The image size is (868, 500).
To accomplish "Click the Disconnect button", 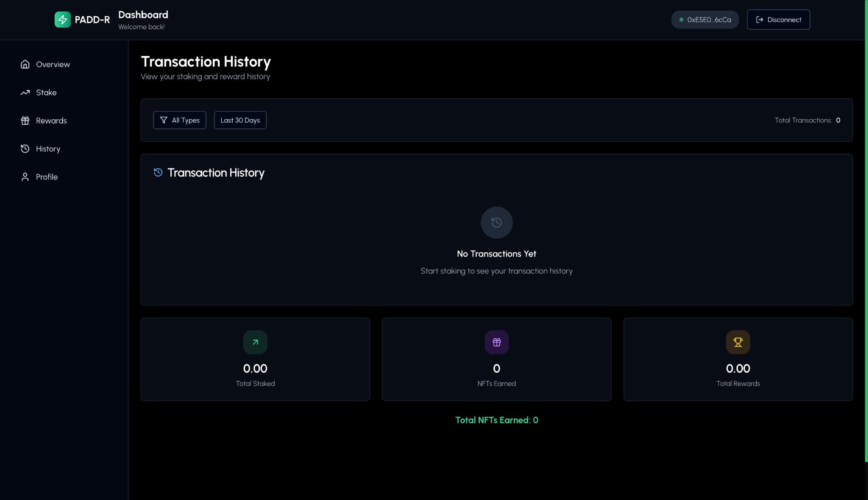I will 778,19.
